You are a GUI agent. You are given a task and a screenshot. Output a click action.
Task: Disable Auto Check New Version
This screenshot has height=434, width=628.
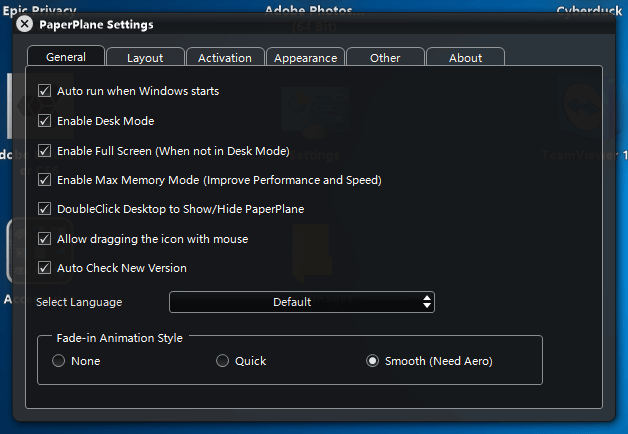coord(44,268)
